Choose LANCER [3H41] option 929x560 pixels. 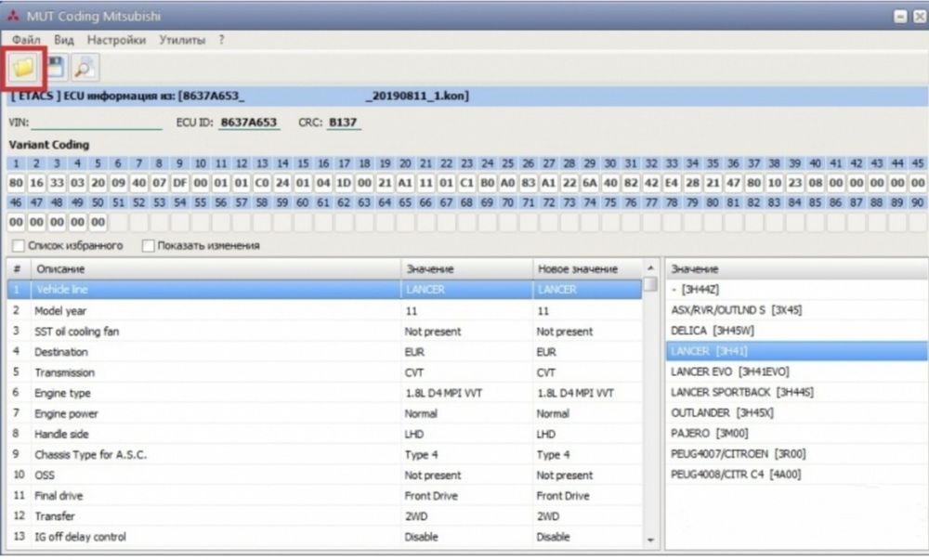pyautogui.click(x=796, y=351)
